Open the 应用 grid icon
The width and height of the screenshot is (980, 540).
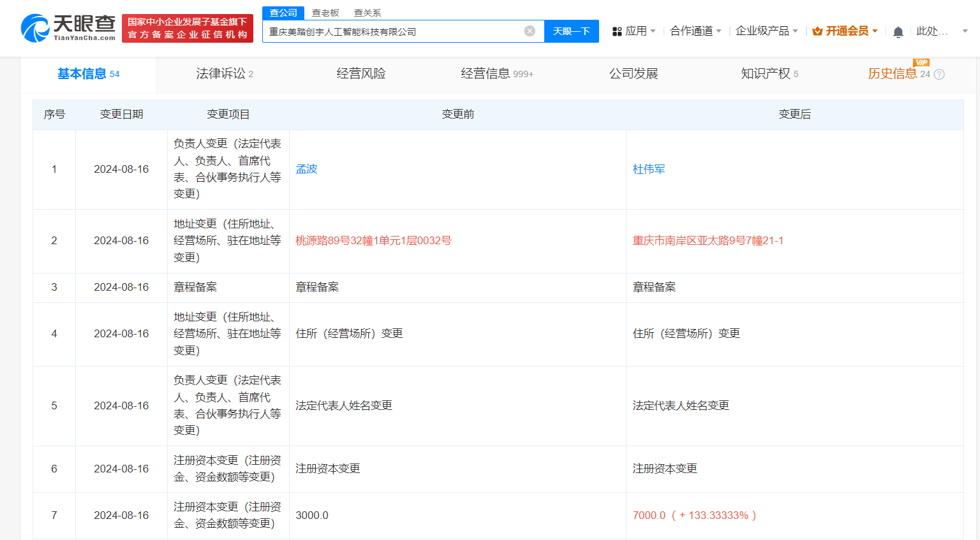coord(616,31)
